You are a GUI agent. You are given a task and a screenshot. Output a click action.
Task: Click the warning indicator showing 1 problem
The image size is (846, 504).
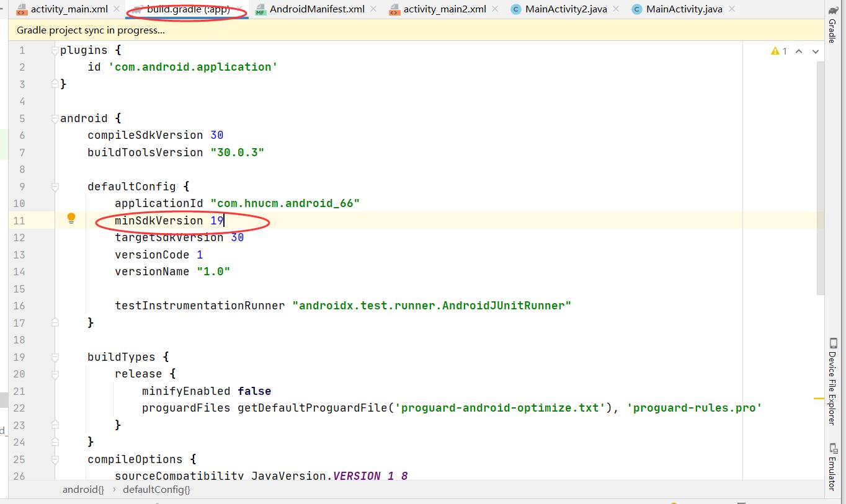pos(779,51)
